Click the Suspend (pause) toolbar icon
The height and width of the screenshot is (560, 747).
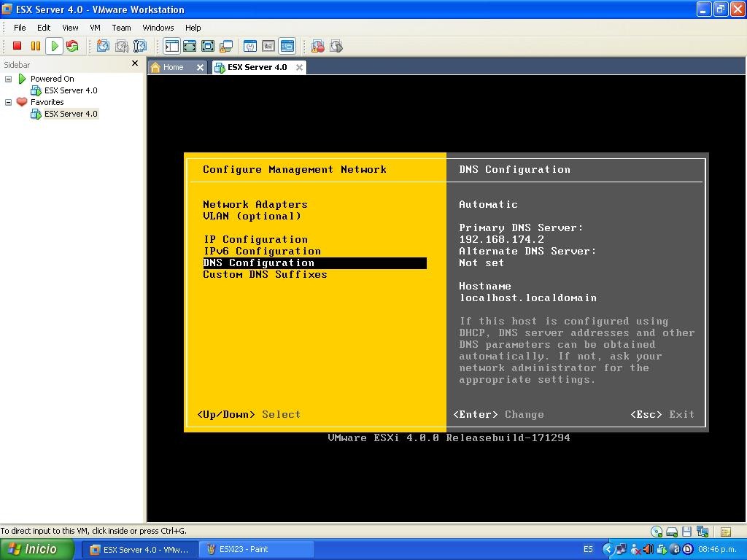36,46
